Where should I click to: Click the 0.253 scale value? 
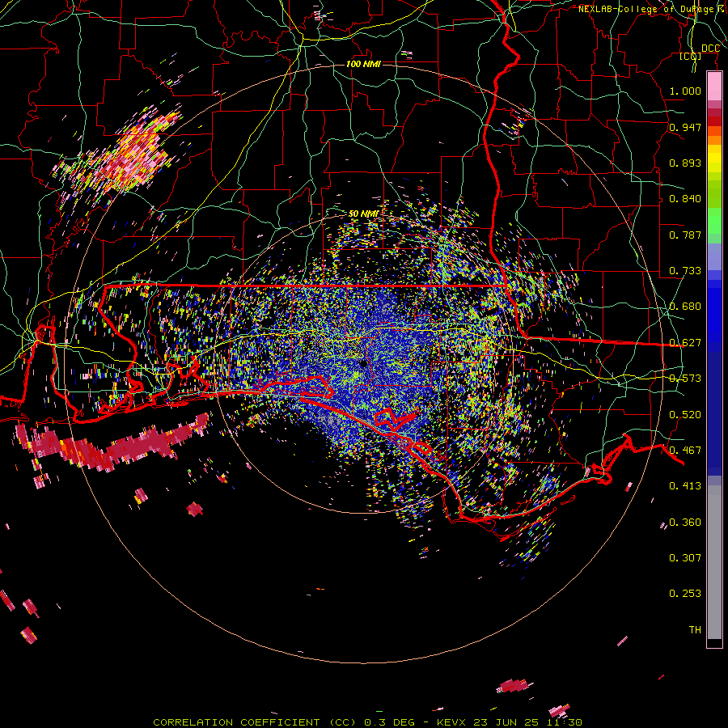tap(685, 594)
